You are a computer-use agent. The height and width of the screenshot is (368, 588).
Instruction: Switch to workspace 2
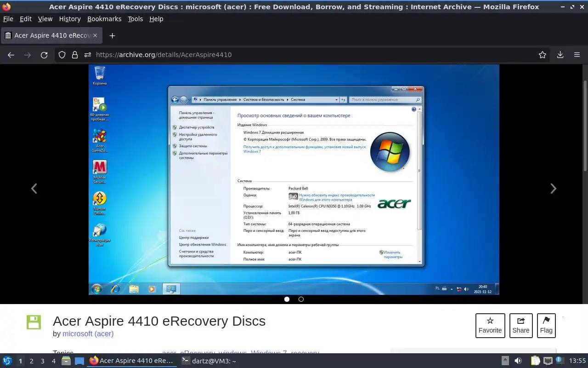31,361
